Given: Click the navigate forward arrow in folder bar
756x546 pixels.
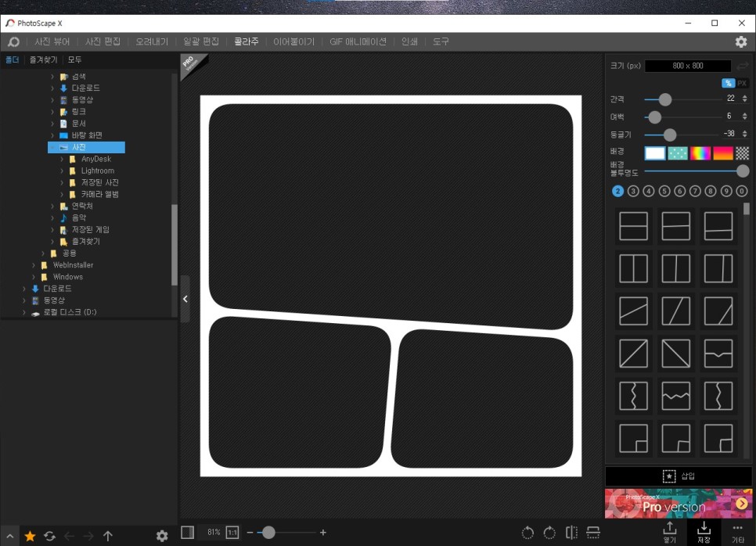Looking at the screenshot, I should point(88,536).
